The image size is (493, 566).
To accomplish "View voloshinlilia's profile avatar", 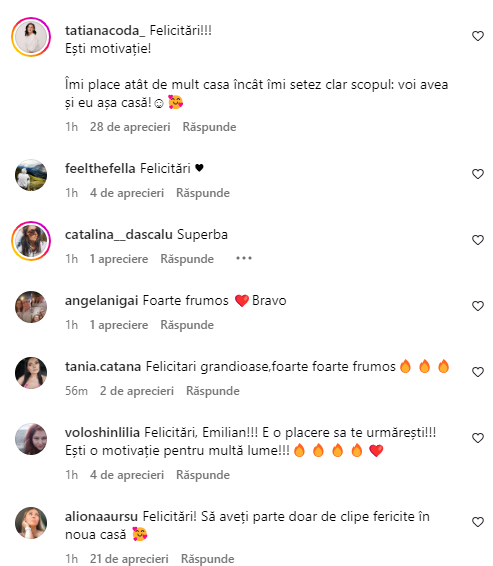I will tap(31, 439).
